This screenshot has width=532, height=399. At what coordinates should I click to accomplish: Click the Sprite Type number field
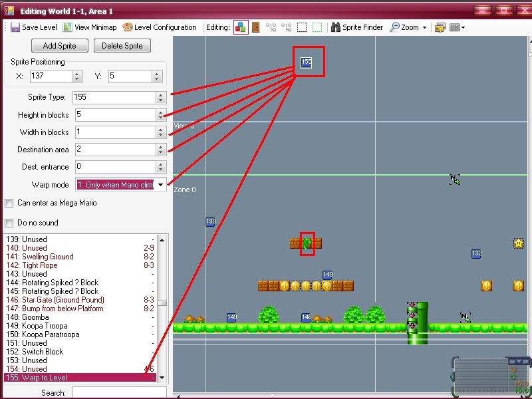point(114,97)
